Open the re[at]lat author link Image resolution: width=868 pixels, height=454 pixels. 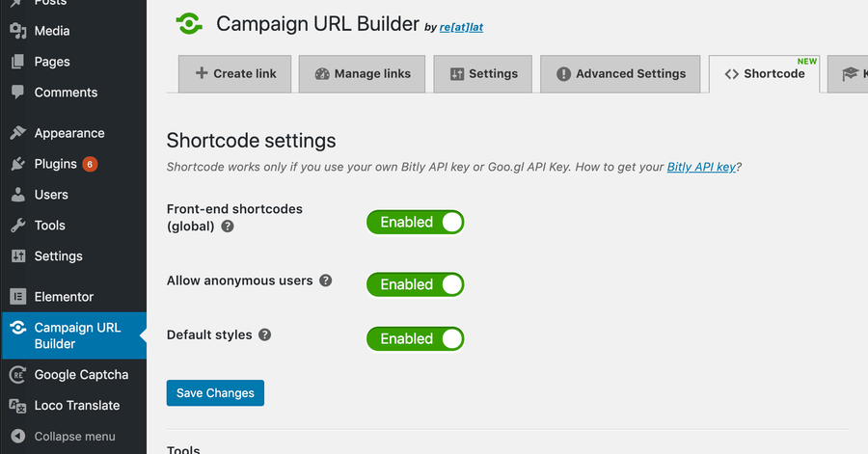point(461,27)
